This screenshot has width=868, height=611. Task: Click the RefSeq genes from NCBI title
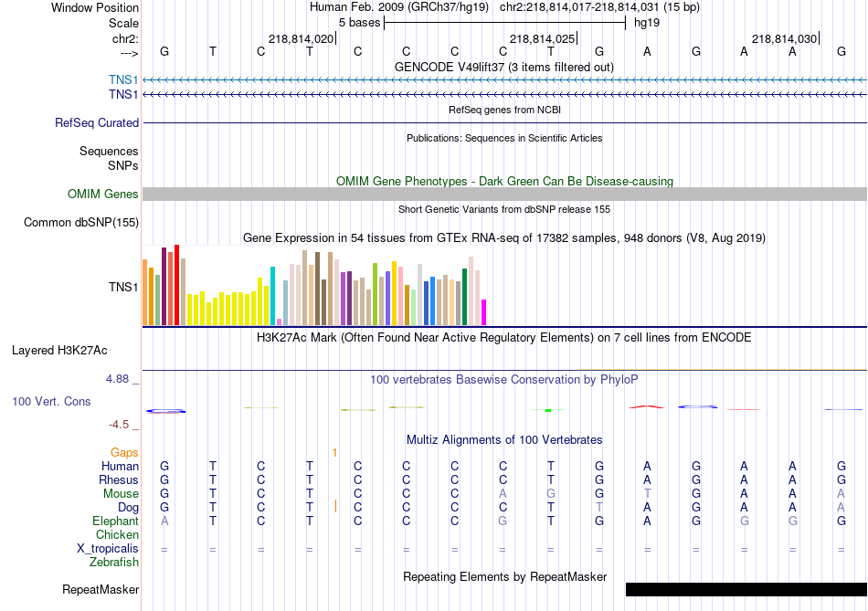(x=504, y=110)
